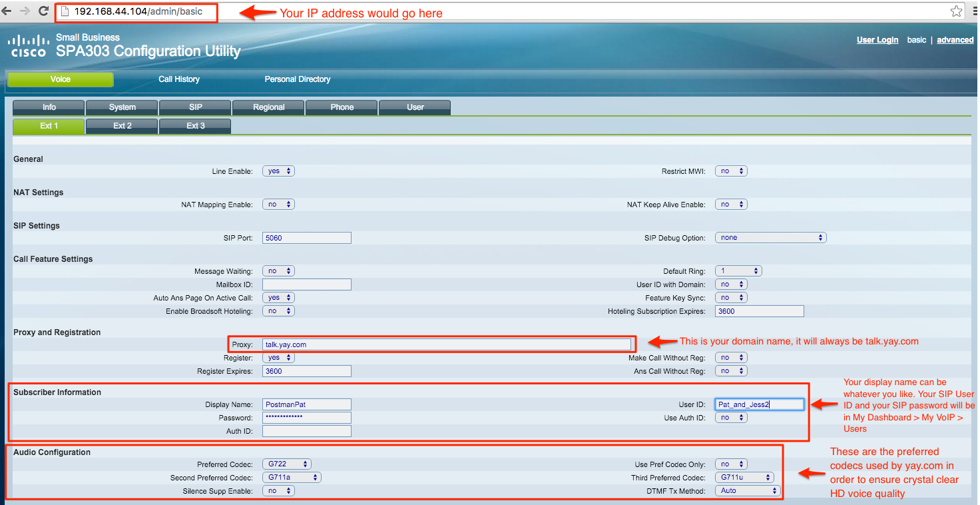Open the Ext 3 tab
The image size is (980, 505).
point(195,126)
